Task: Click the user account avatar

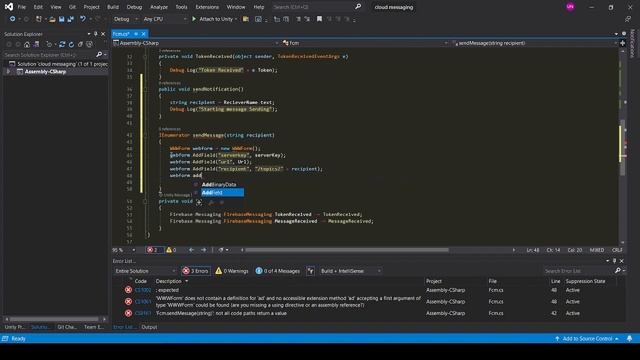Action: pyautogui.click(x=570, y=7)
